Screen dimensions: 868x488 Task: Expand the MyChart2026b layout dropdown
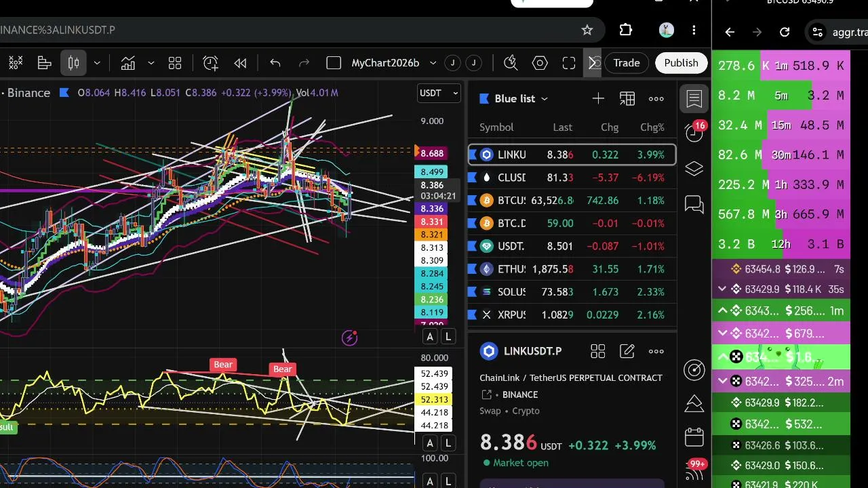click(433, 63)
